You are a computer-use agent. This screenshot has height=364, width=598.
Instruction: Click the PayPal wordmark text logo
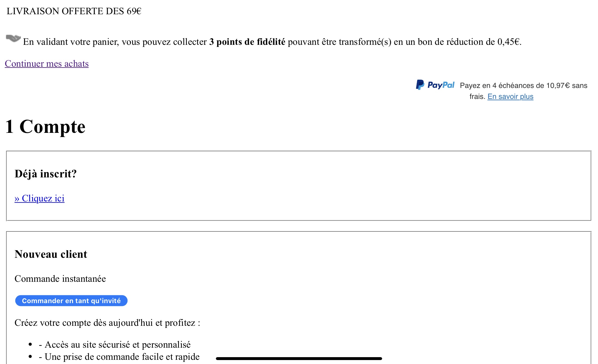tap(441, 85)
